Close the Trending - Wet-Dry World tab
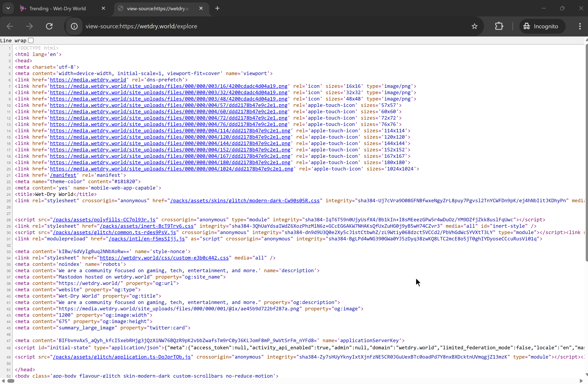This screenshot has width=588, height=384. point(103,8)
